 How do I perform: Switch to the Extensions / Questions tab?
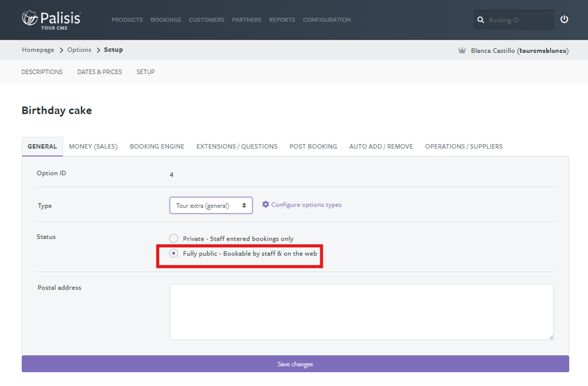[237, 146]
